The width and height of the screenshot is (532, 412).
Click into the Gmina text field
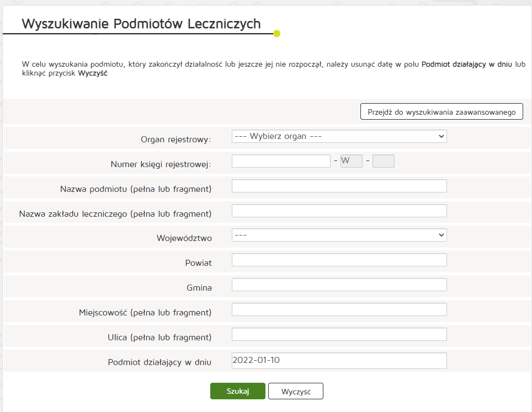pyautogui.click(x=339, y=285)
